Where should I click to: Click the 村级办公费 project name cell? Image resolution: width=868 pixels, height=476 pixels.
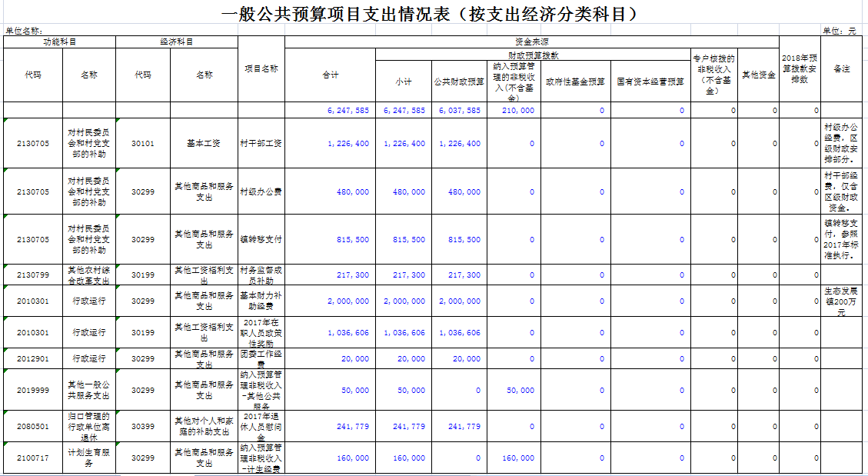261,191
